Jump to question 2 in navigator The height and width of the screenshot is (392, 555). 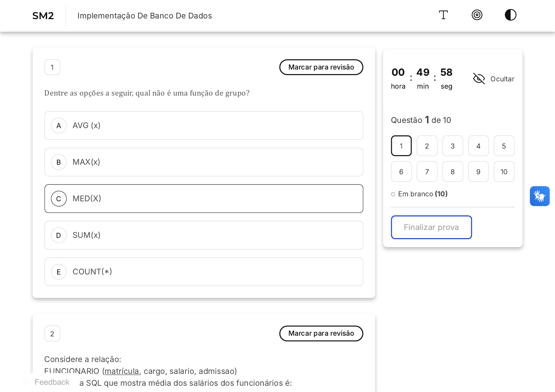click(427, 146)
